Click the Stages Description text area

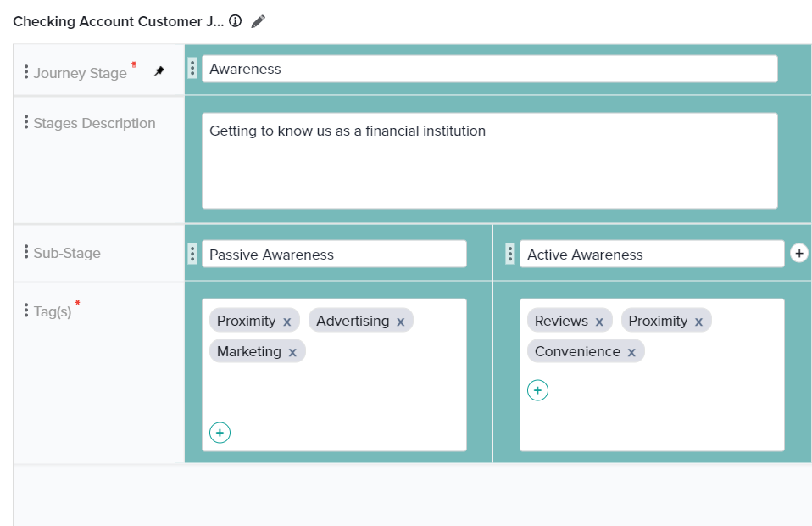coord(489,161)
